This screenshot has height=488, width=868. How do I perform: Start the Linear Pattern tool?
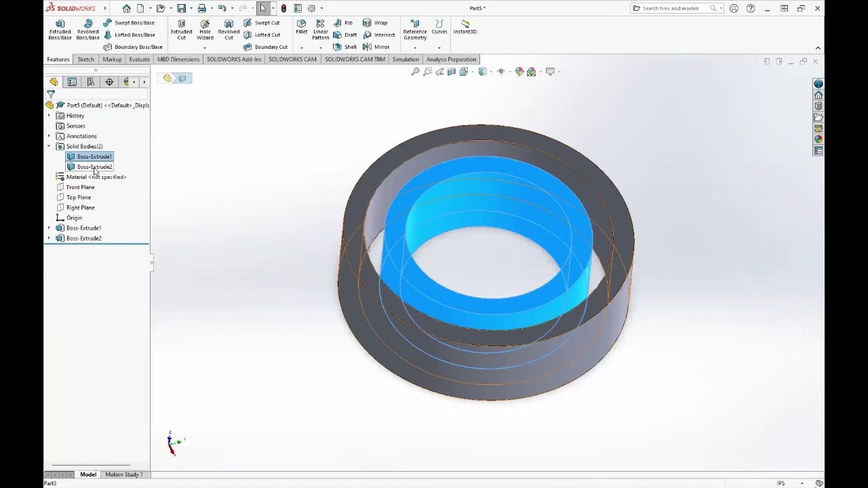click(x=321, y=29)
